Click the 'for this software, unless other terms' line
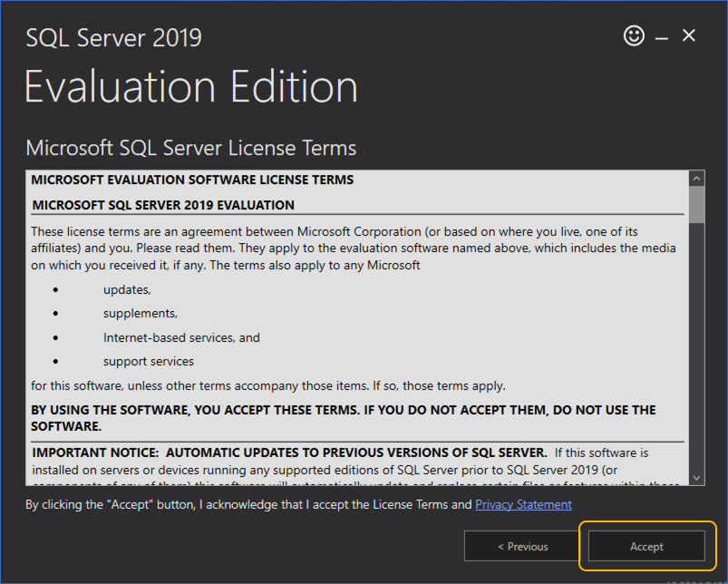 point(267,385)
